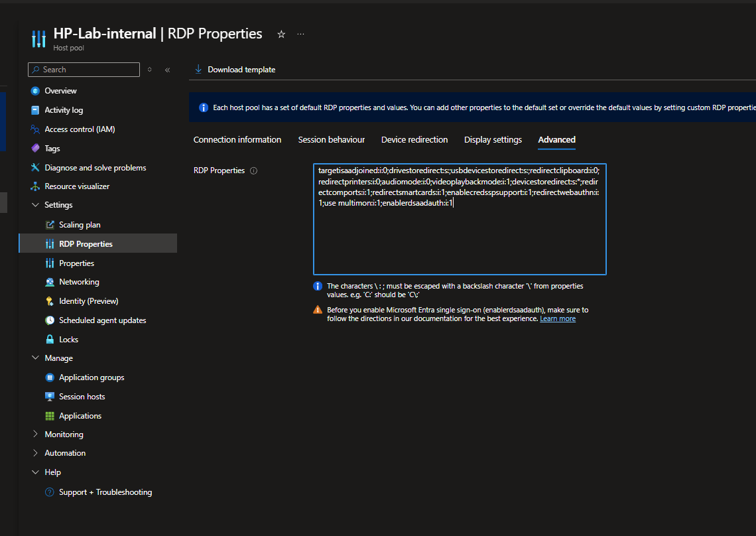The image size is (756, 536).
Task: Click the RDP Properties sliders icon in sidebar
Action: pyautogui.click(x=50, y=244)
